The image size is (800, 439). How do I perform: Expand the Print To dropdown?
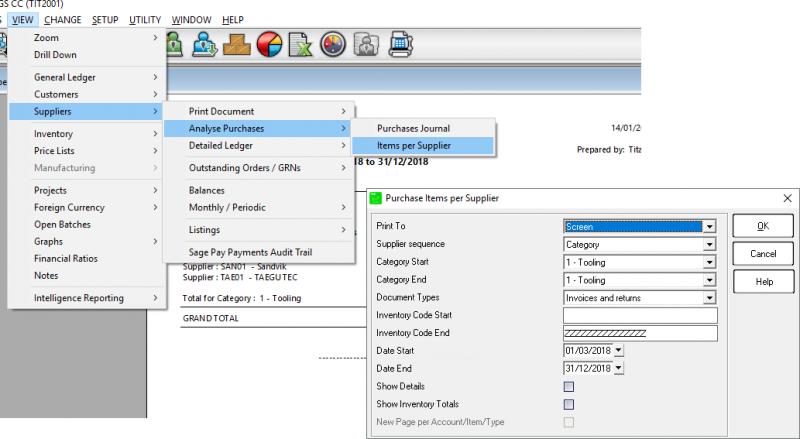tap(710, 227)
